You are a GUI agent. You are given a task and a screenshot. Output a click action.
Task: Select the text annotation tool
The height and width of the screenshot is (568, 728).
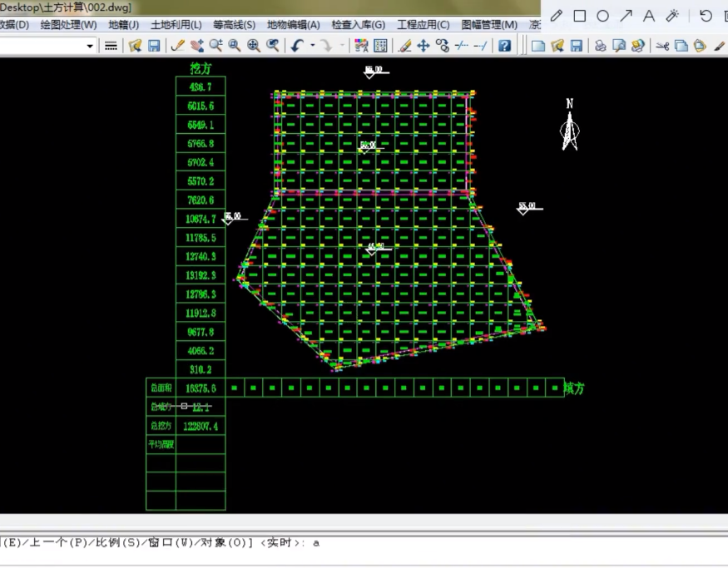[649, 16]
